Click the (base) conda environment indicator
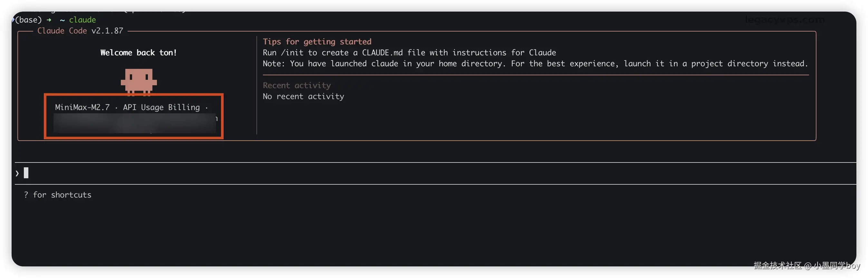868x278 pixels. pyautogui.click(x=28, y=20)
